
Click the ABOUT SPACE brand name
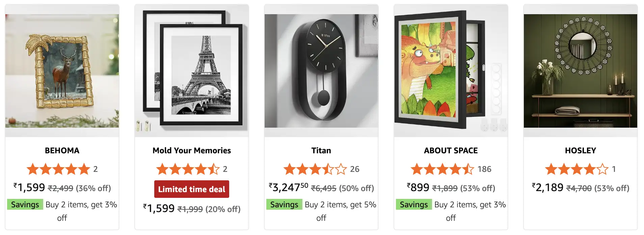click(451, 151)
